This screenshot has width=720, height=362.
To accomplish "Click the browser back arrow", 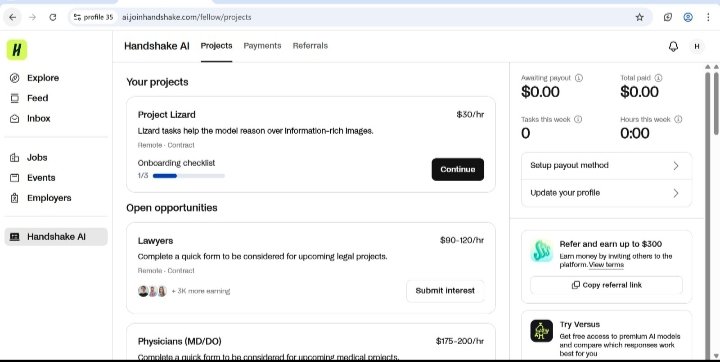I will (x=12, y=17).
